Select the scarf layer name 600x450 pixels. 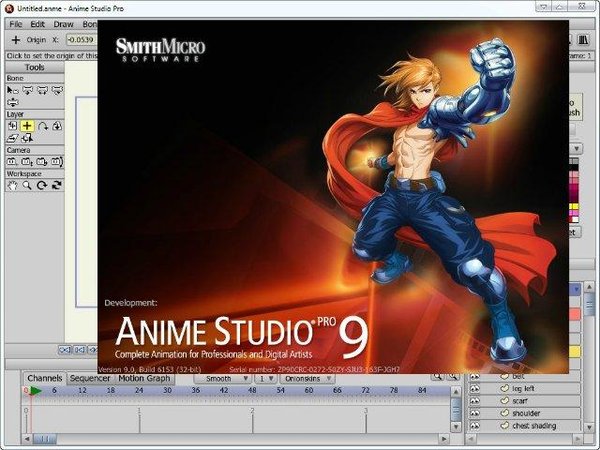tap(520, 401)
